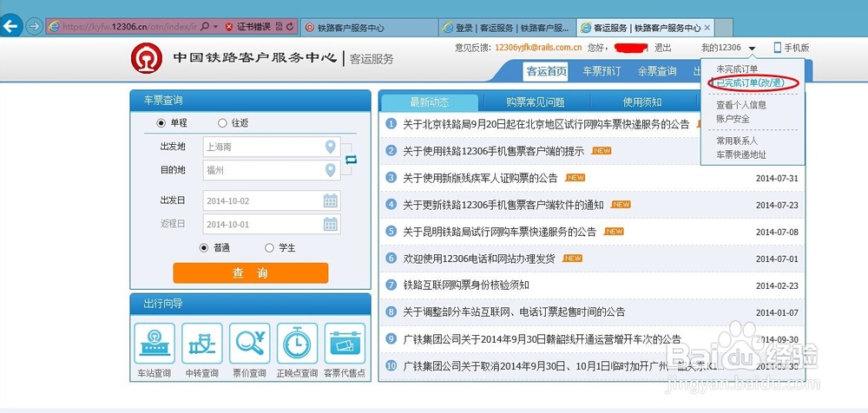This screenshot has height=413, width=868.
Task: Click the number 7 badge in news list
Action: pyautogui.click(x=391, y=285)
